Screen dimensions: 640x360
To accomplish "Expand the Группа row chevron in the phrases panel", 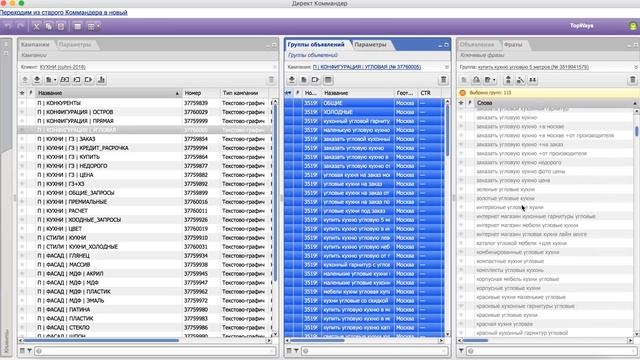I will [636, 67].
